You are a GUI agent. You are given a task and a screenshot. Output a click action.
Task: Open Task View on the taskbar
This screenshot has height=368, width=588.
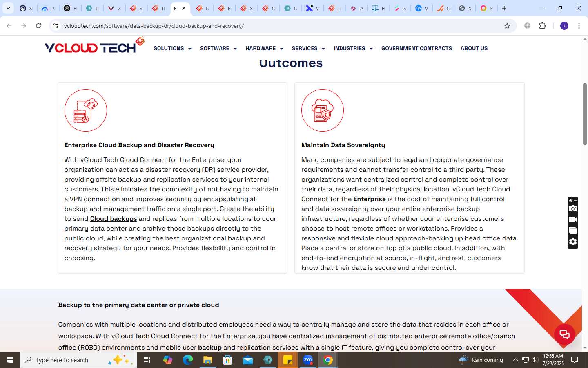pos(147,360)
